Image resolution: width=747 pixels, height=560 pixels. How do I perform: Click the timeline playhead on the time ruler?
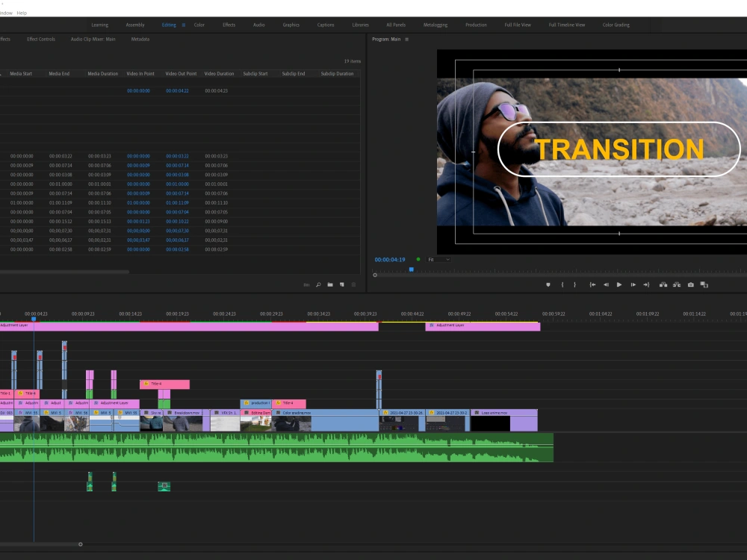tap(34, 319)
